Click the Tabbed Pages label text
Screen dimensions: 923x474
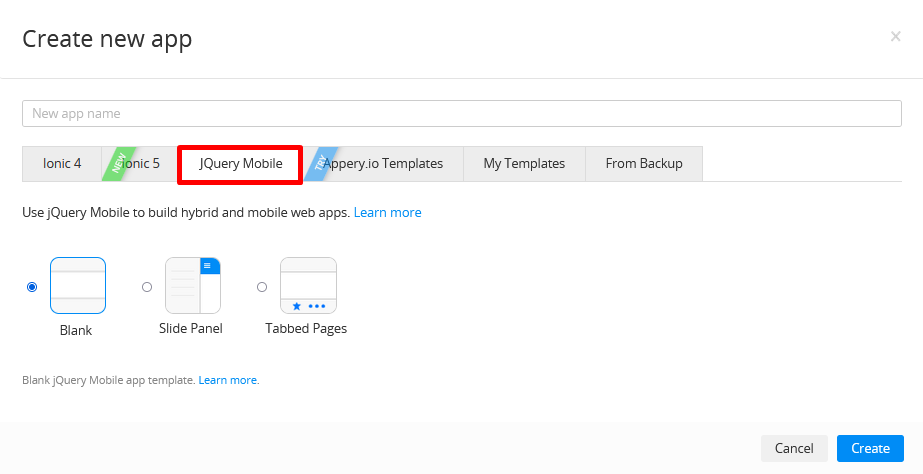pyautogui.click(x=306, y=329)
